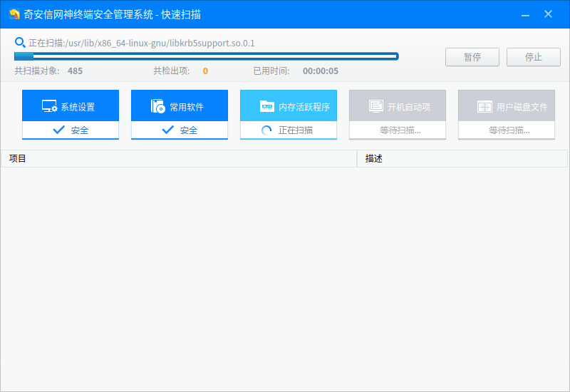Minimize the quick scan window
Screen dimensions: 570x392
coord(524,14)
